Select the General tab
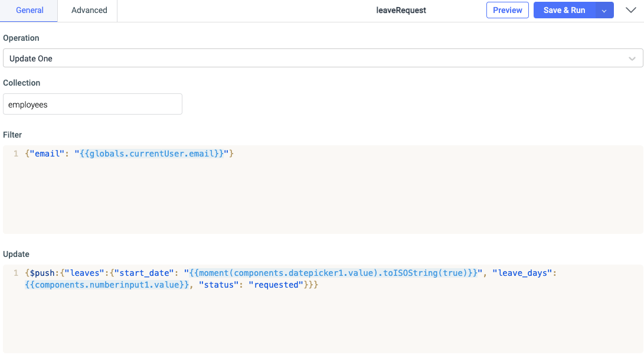Viewport: 644px width, 355px height. coord(30,10)
